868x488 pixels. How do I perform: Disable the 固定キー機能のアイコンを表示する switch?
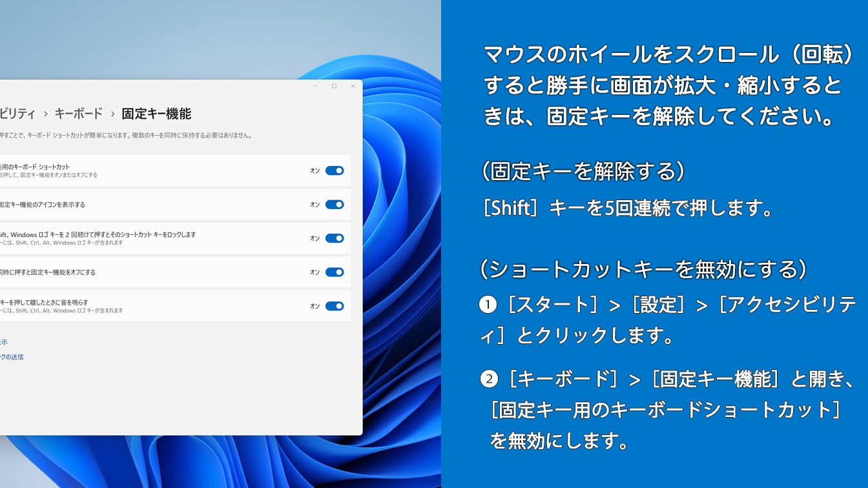tap(334, 205)
